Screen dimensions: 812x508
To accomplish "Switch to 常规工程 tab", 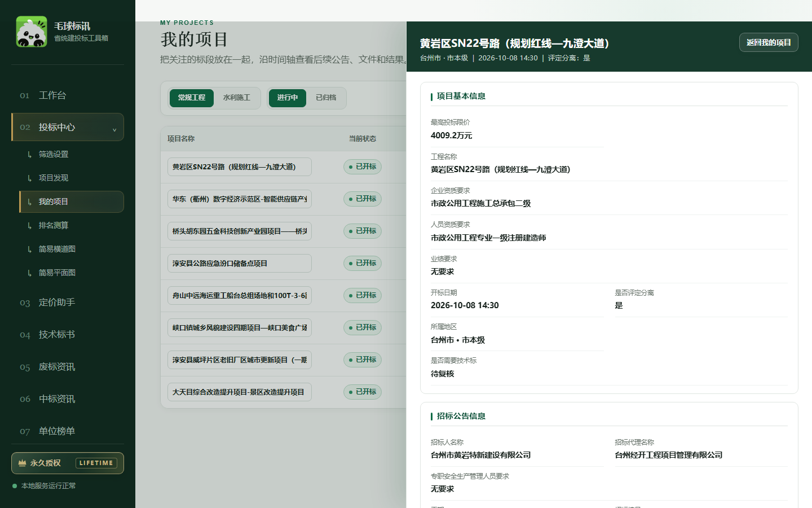I will [192, 98].
